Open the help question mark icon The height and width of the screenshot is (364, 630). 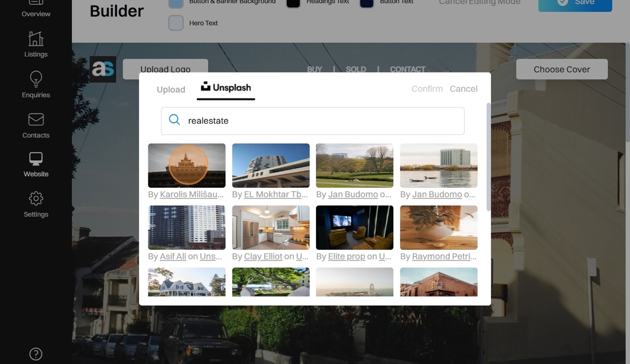(36, 354)
